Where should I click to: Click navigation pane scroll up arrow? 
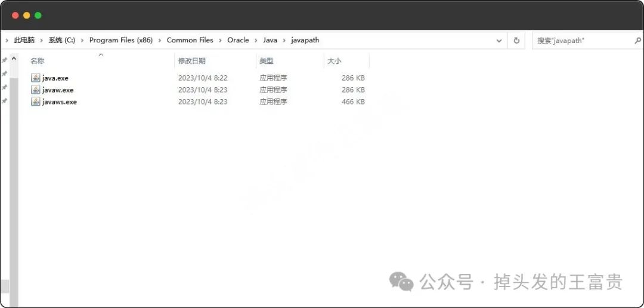[x=14, y=59]
